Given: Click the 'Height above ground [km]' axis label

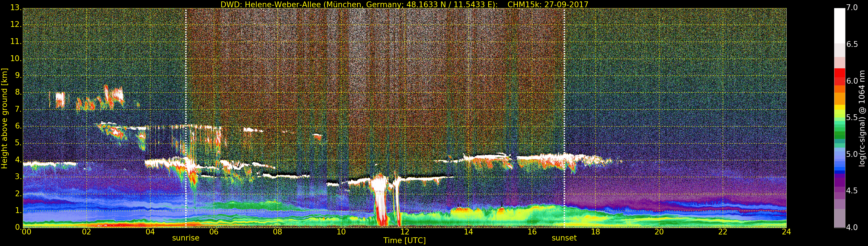Looking at the screenshot, I should click(x=4, y=119).
